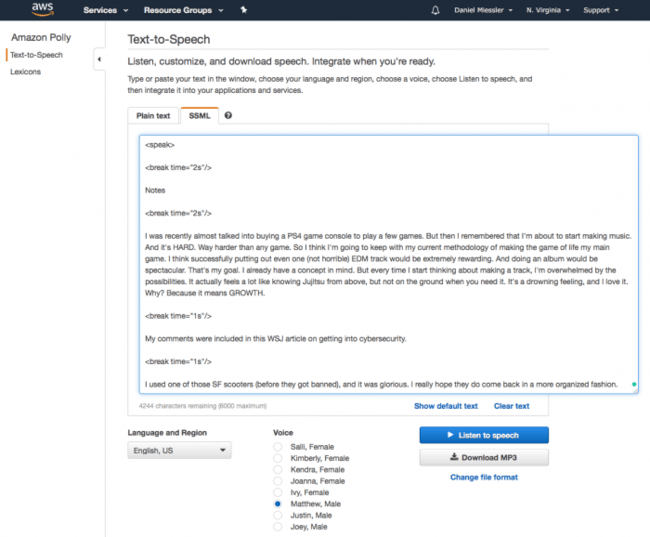Select the Salli, Female voice
This screenshot has width=650, height=537.
tap(277, 447)
